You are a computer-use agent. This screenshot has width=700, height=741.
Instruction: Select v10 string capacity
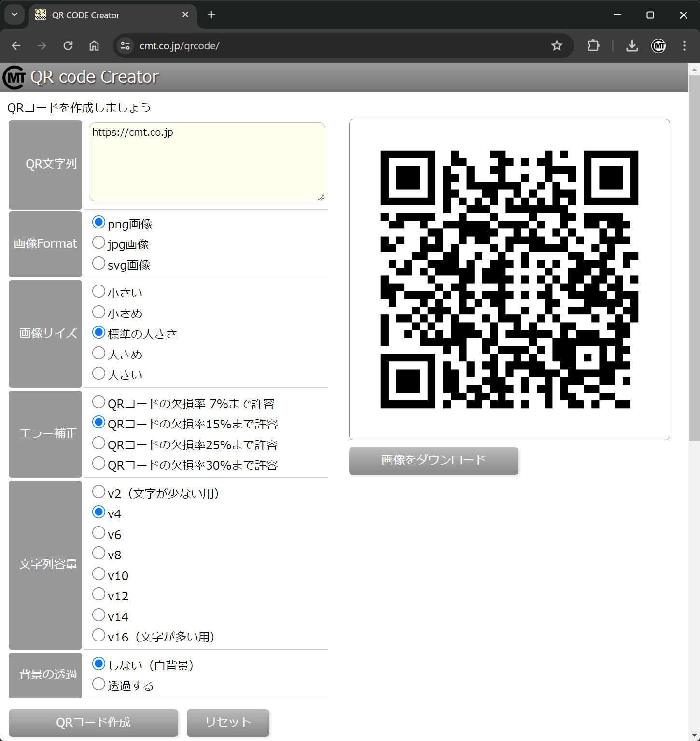(98, 574)
